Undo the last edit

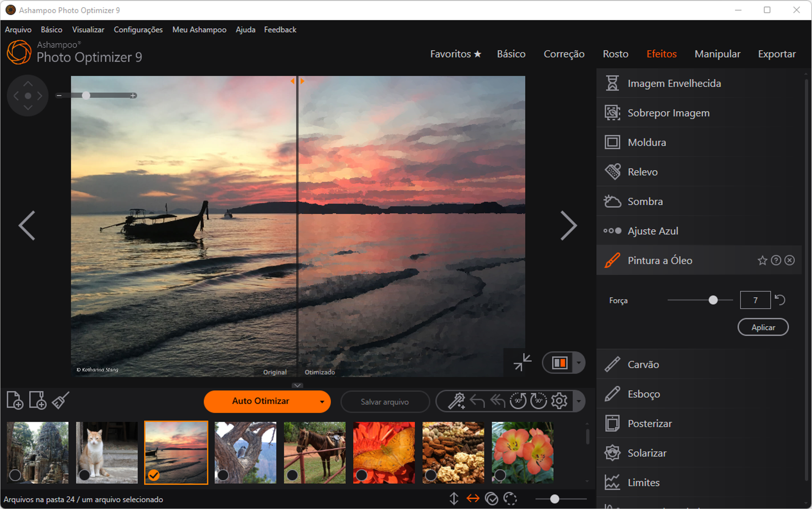point(477,401)
